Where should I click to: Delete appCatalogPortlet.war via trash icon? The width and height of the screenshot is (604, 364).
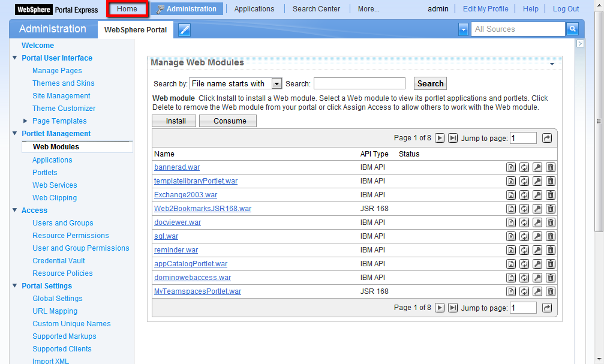pyautogui.click(x=551, y=264)
